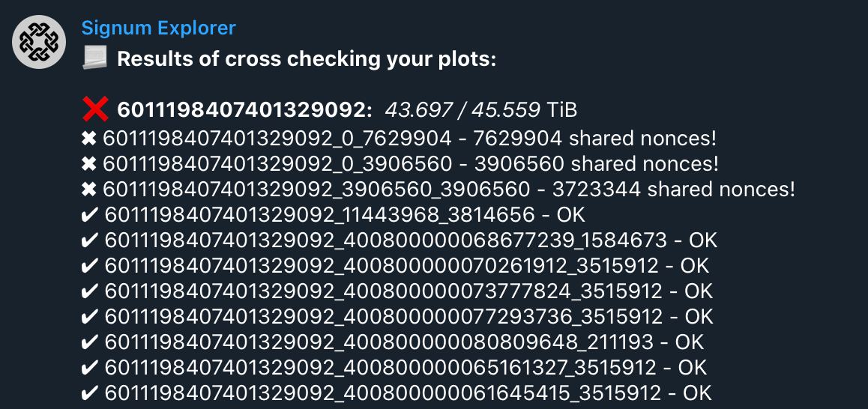
Task: Click plot file name ending 40080000061645415_3515912
Action: 382,393
